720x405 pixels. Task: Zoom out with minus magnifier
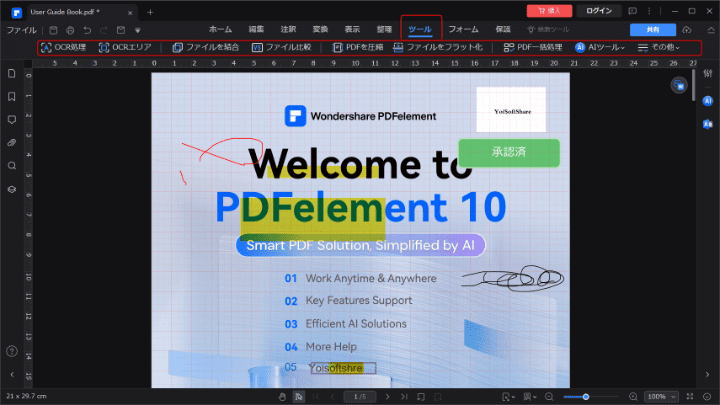click(549, 397)
